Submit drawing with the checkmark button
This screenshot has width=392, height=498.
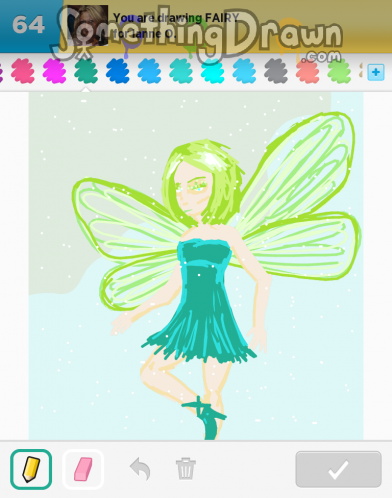click(338, 469)
